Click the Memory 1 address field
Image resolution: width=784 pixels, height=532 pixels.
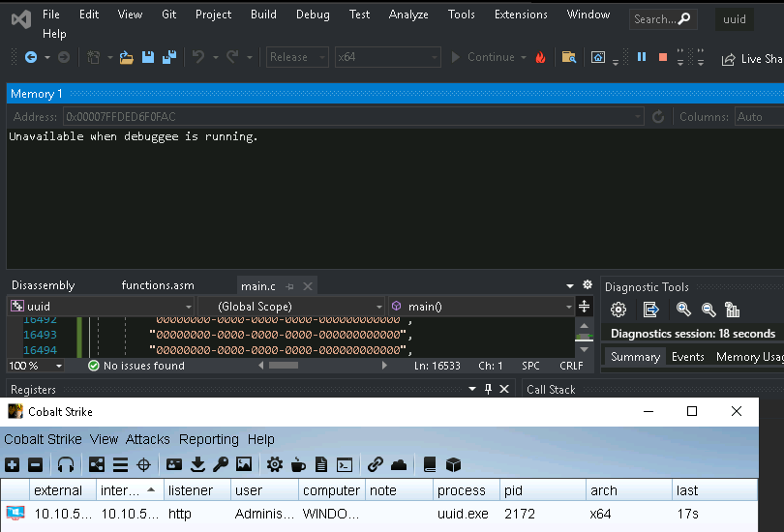coord(353,117)
